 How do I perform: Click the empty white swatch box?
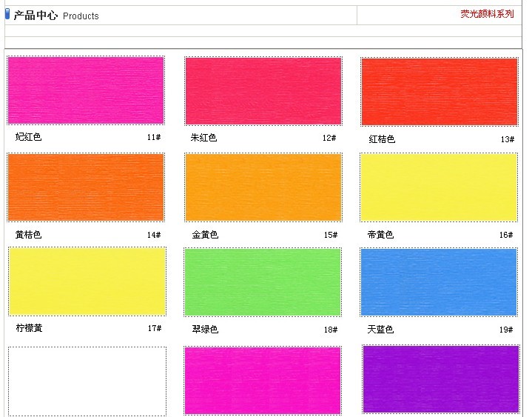(x=87, y=381)
